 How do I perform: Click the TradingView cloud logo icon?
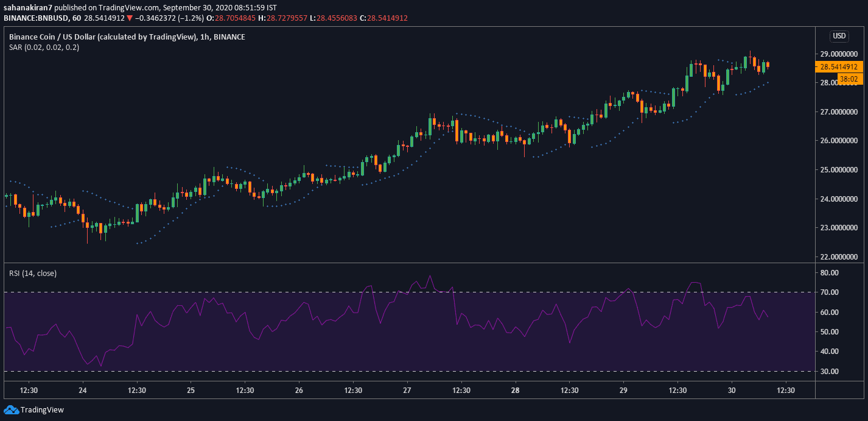11,410
